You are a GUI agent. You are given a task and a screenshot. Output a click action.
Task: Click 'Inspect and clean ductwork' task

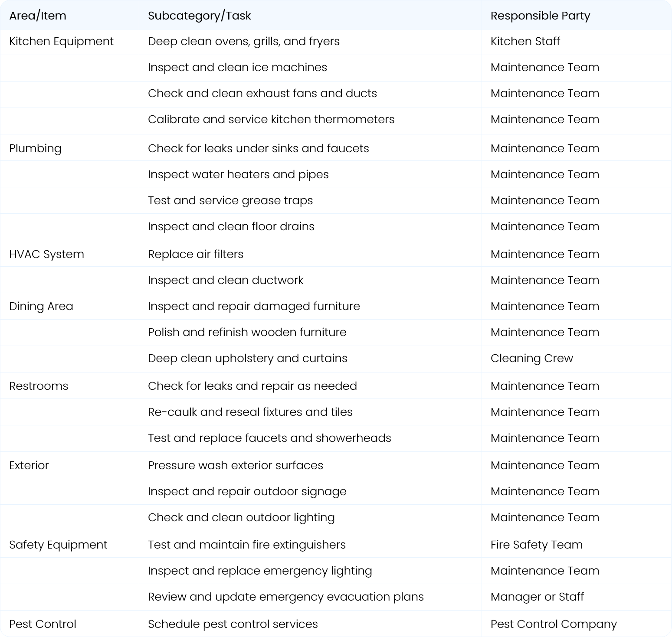(x=226, y=280)
